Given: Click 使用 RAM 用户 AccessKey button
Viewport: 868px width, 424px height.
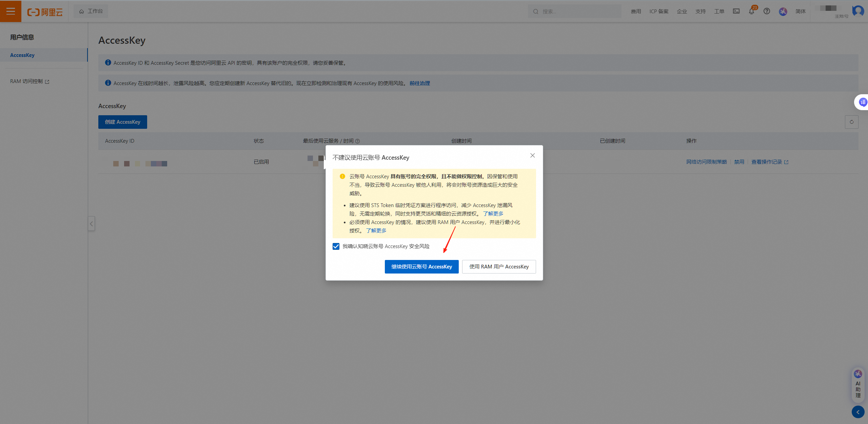Looking at the screenshot, I should pos(499,267).
